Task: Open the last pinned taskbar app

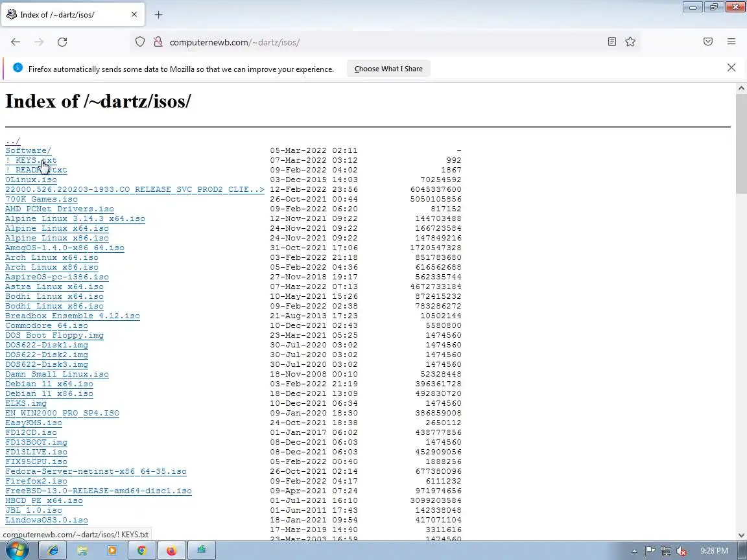Action: (202, 550)
